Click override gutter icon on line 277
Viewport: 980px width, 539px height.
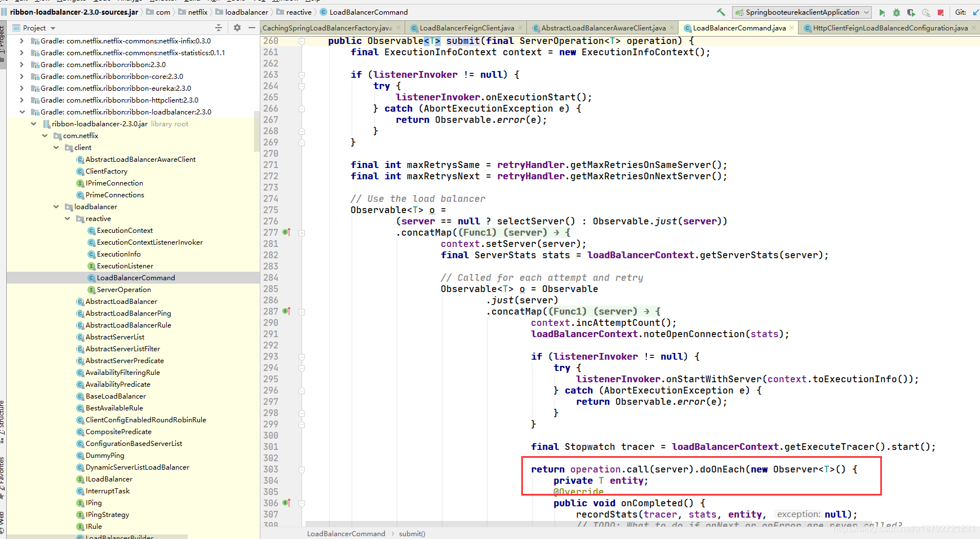(286, 232)
